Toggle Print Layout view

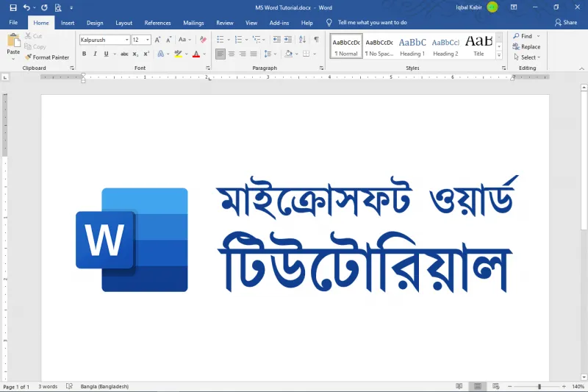(477, 386)
